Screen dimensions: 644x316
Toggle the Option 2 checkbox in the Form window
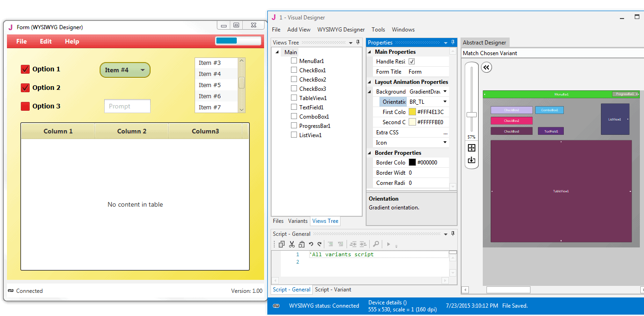[25, 88]
